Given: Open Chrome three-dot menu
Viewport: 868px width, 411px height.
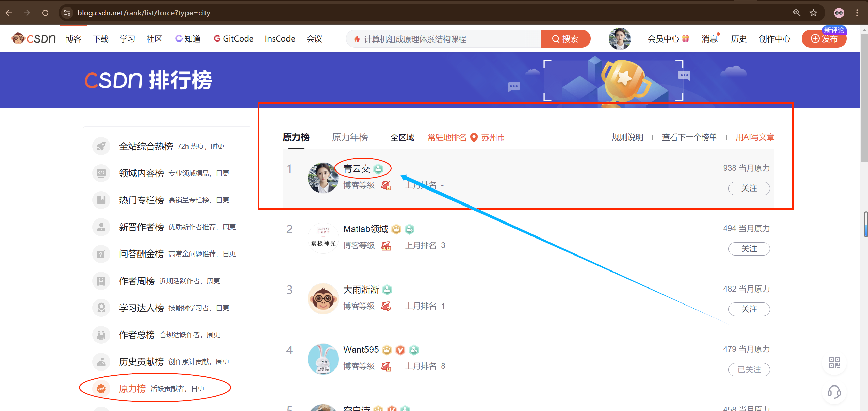Looking at the screenshot, I should tap(857, 13).
